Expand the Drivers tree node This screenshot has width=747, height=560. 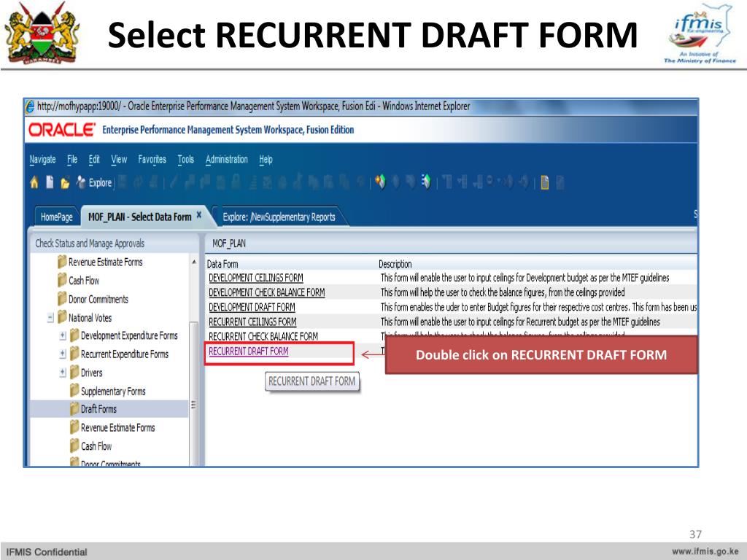point(63,373)
